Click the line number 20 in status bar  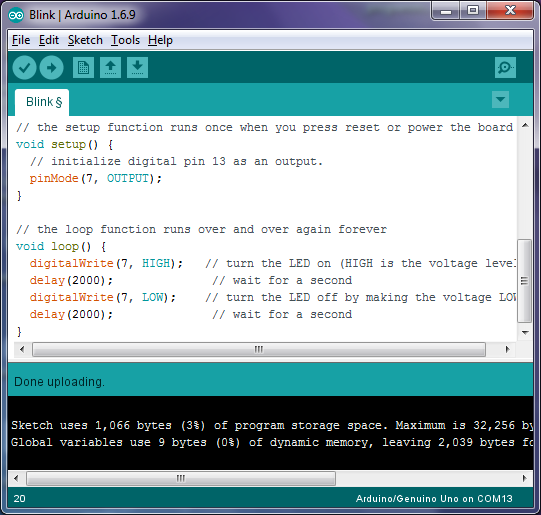pyautogui.click(x=19, y=498)
